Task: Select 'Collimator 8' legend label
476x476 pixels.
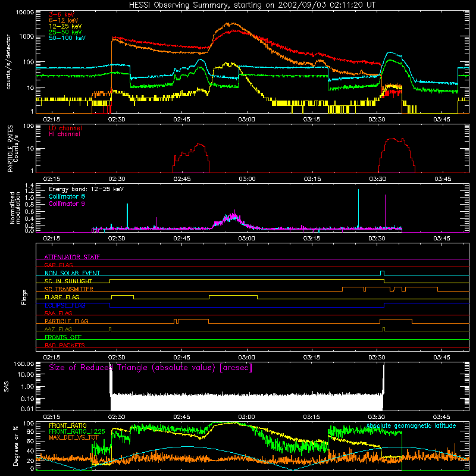Action: [x=67, y=196]
